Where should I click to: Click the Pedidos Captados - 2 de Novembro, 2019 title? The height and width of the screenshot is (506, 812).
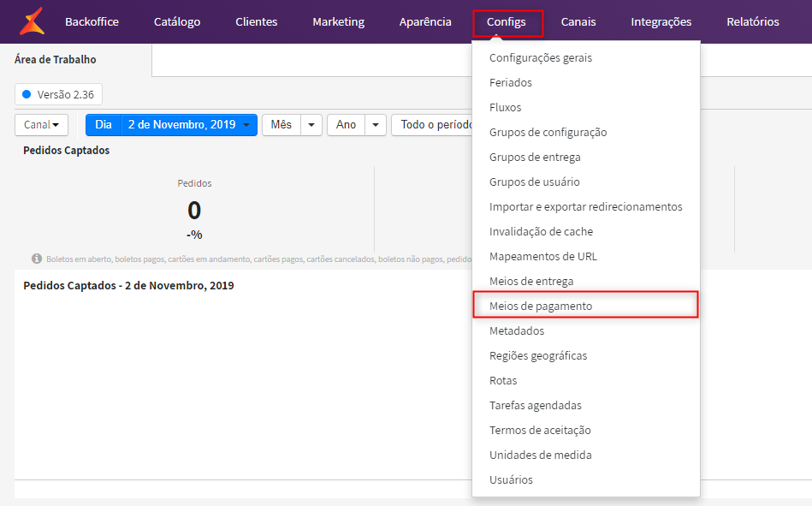coord(128,286)
